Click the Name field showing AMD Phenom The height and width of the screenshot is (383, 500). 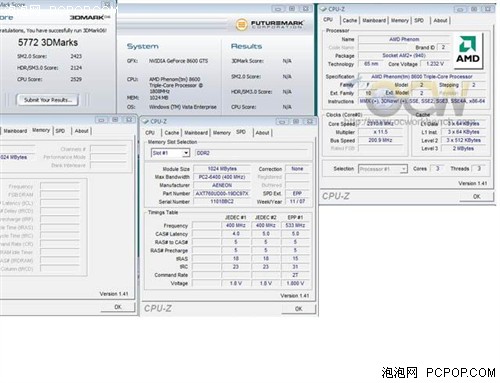[x=404, y=39]
